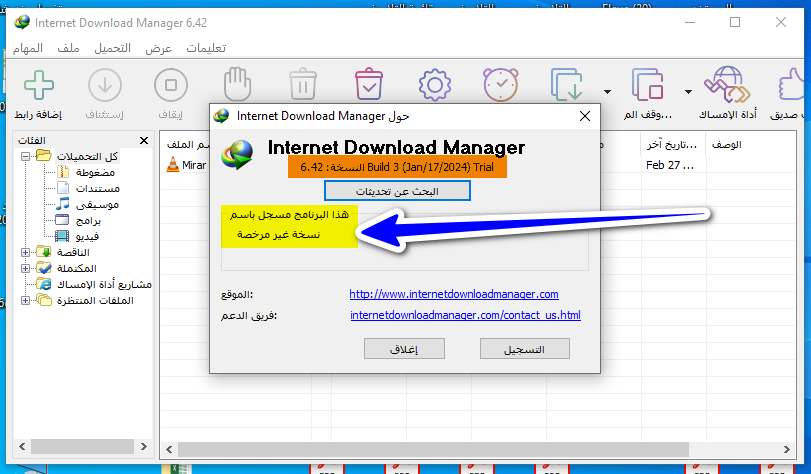Open Options via the gear icon

click(x=435, y=87)
